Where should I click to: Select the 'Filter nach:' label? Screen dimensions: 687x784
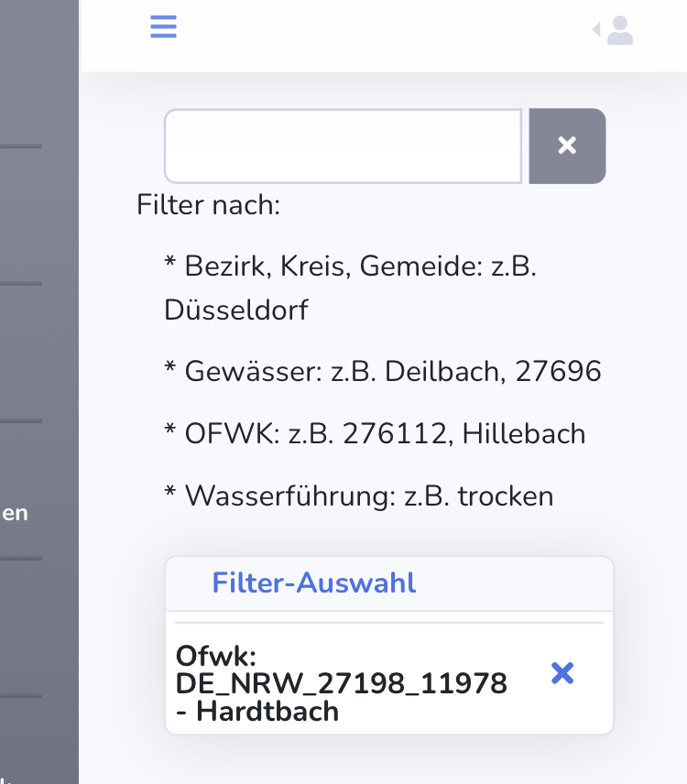(x=209, y=204)
